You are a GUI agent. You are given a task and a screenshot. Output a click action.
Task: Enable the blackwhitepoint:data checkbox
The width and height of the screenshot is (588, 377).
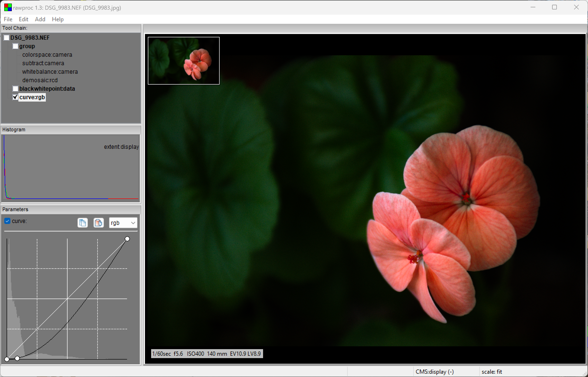coord(15,89)
